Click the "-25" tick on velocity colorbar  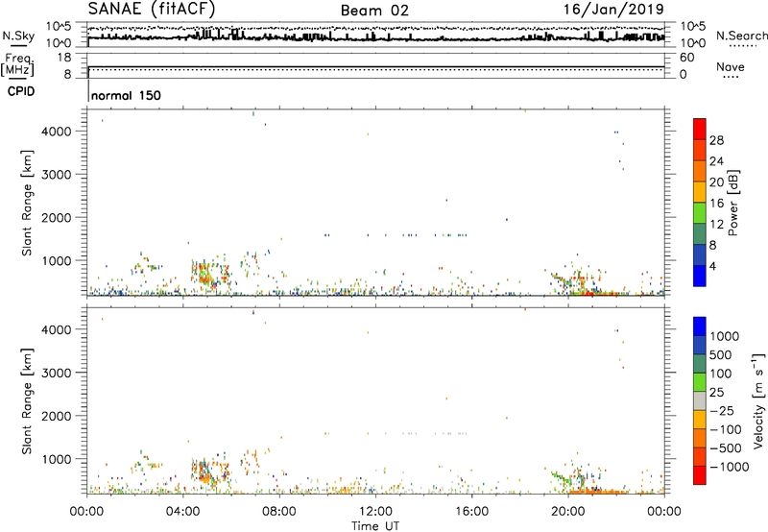click(x=722, y=410)
